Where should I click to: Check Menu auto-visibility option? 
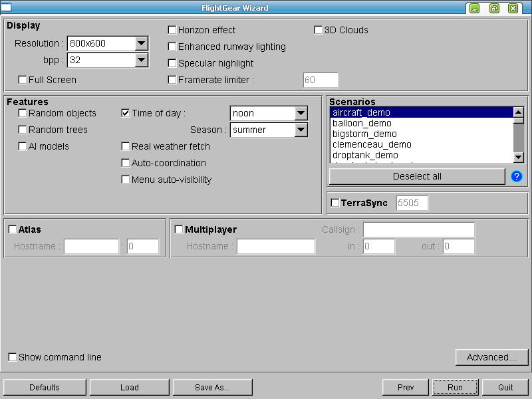[x=126, y=180]
